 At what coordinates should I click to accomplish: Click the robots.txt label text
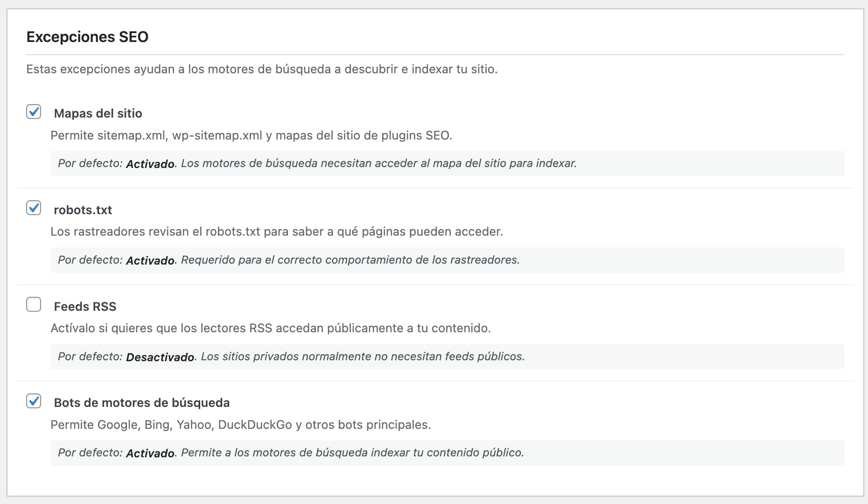tap(83, 210)
